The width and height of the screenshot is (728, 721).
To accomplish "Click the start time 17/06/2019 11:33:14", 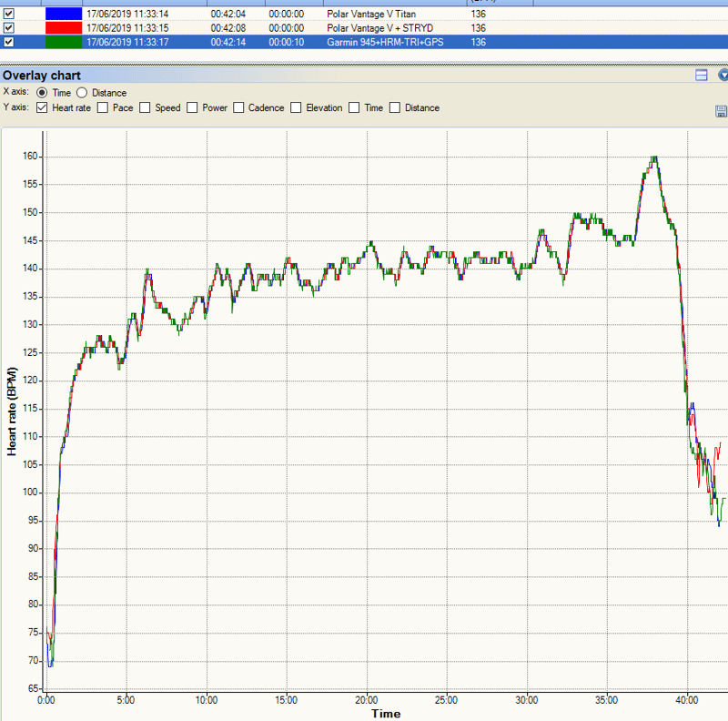I will click(127, 14).
